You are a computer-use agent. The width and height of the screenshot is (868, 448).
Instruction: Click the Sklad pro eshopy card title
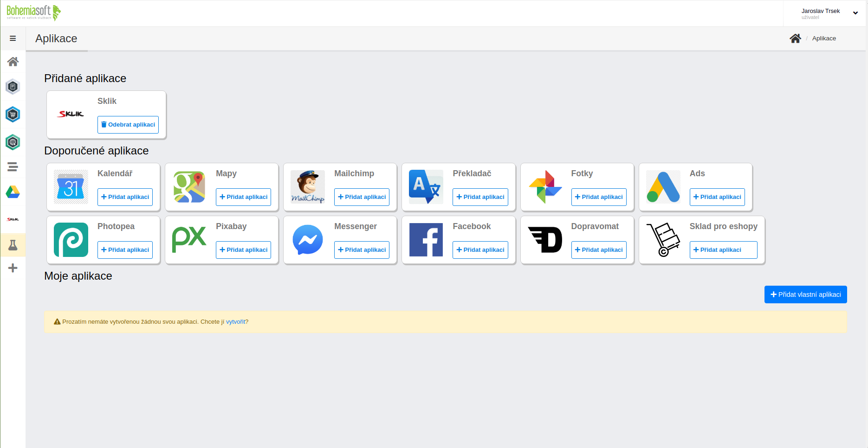pos(723,226)
